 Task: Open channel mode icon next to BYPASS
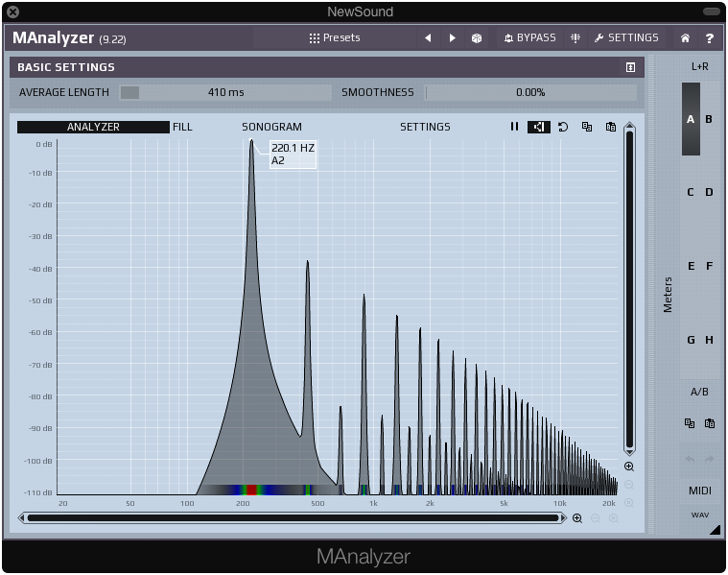575,37
